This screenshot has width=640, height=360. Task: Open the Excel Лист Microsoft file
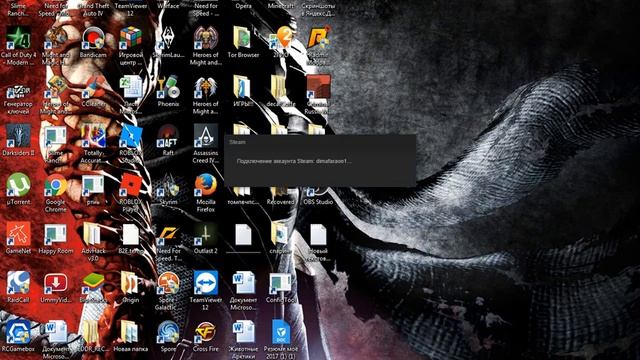131,88
